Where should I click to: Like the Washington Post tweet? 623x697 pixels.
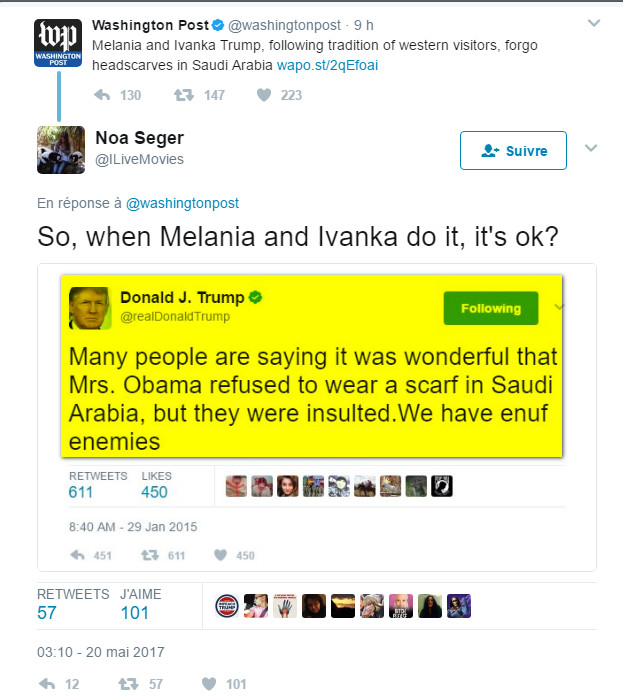(x=264, y=95)
